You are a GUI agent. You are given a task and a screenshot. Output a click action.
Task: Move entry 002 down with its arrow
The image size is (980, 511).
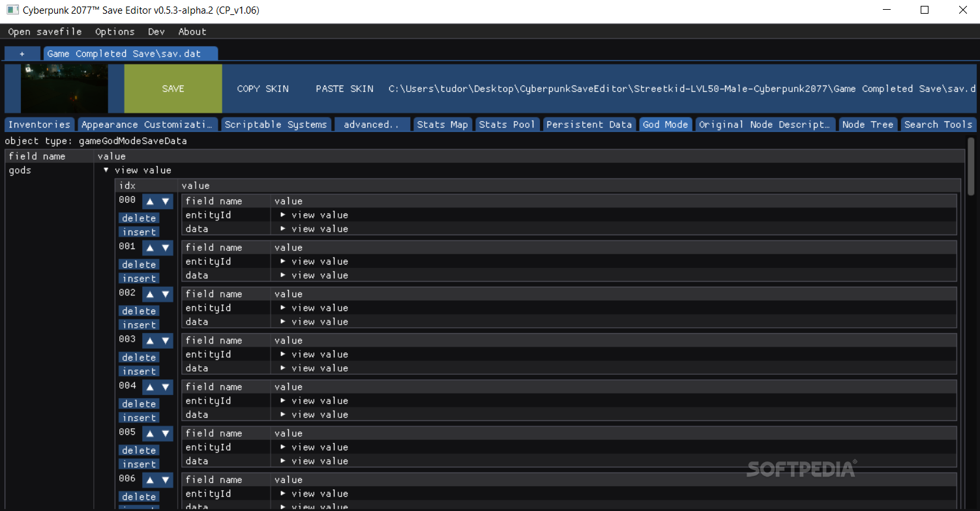[x=166, y=294]
